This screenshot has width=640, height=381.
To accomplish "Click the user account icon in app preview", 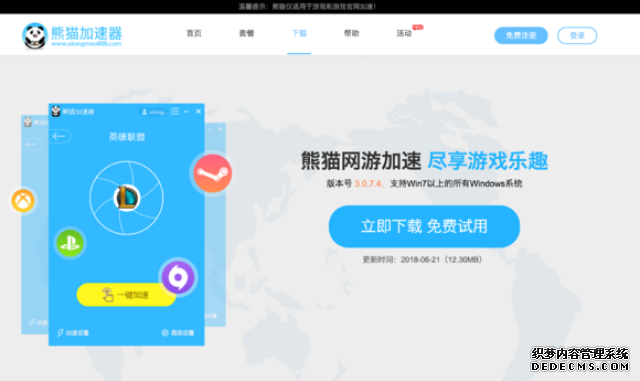I will (x=144, y=112).
